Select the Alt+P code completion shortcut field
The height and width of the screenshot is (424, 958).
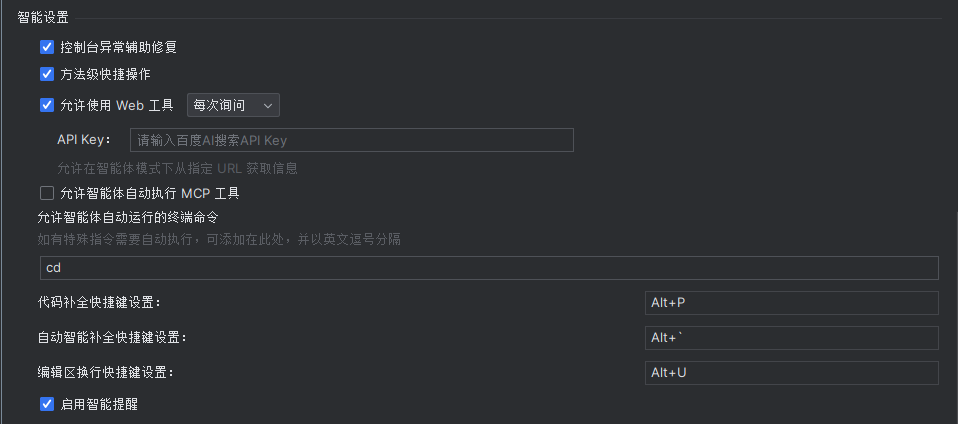point(792,303)
